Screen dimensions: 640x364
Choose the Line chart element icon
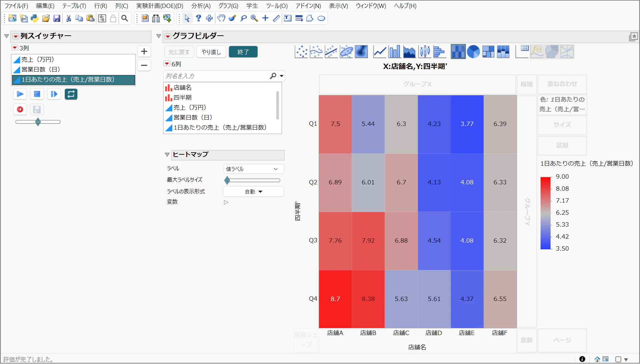click(x=380, y=52)
